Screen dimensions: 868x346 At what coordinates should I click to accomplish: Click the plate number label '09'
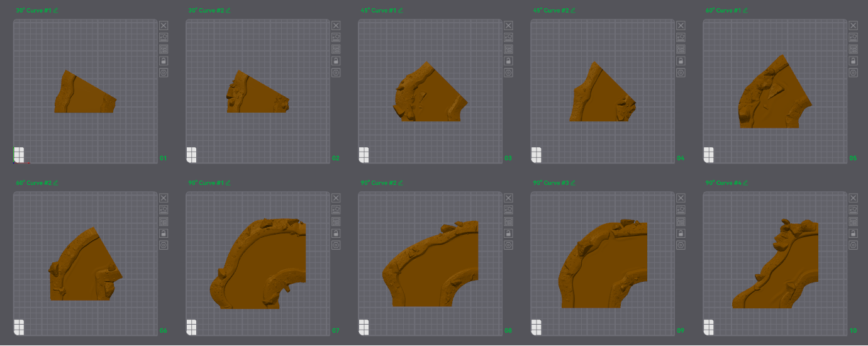pos(681,330)
